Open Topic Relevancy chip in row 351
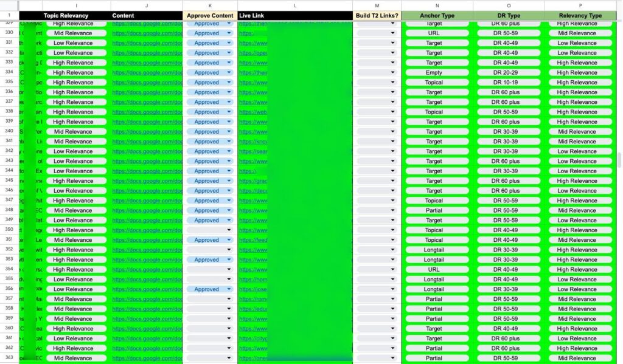The height and width of the screenshot is (364, 623). click(x=73, y=240)
